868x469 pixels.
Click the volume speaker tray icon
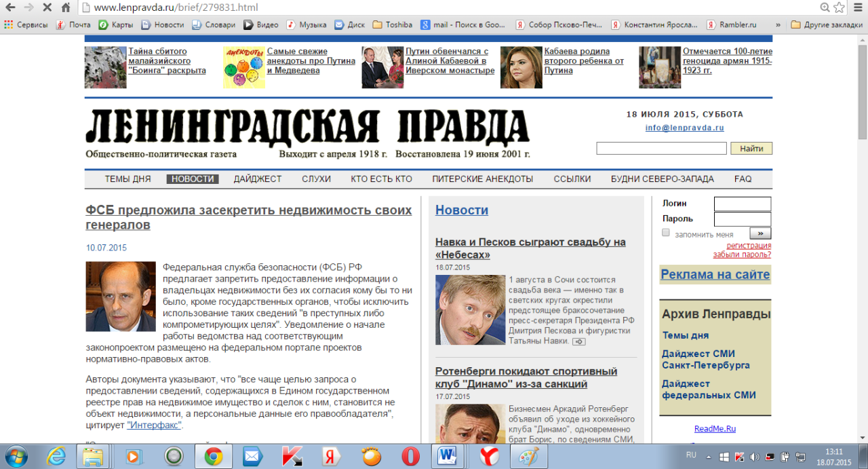pos(755,456)
